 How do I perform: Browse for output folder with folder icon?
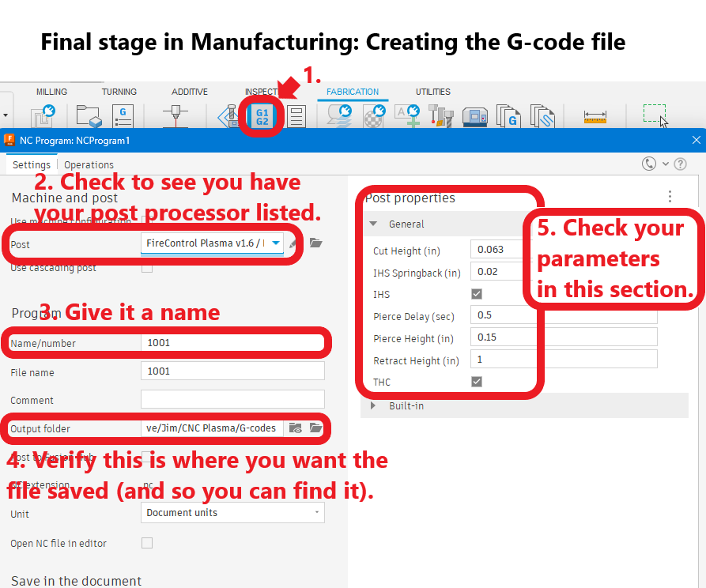pos(316,428)
